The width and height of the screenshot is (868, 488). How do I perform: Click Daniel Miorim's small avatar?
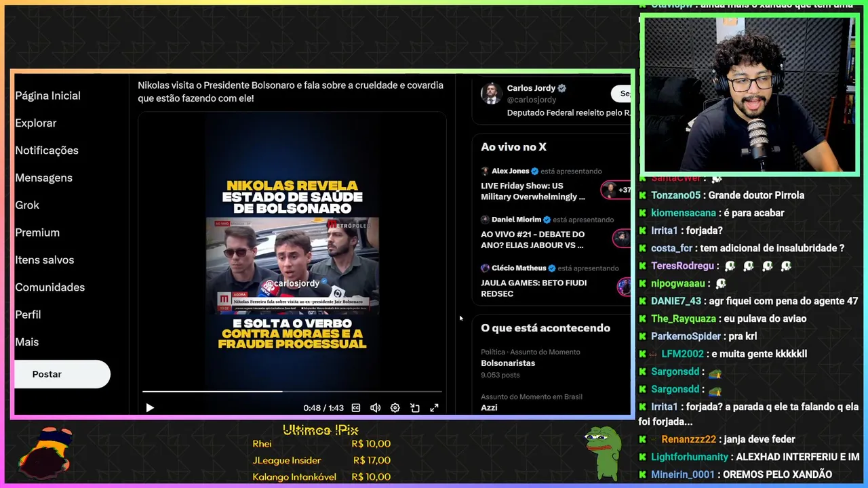[485, 220]
